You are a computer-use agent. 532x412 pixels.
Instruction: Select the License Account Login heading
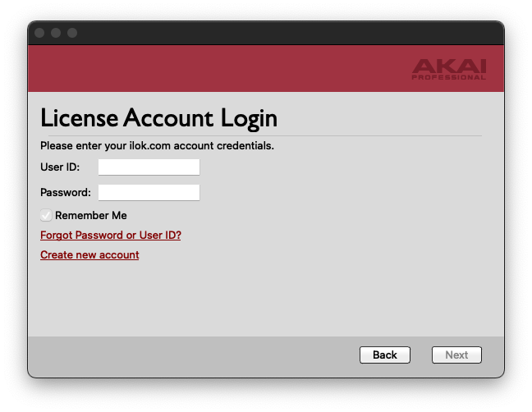coord(158,118)
